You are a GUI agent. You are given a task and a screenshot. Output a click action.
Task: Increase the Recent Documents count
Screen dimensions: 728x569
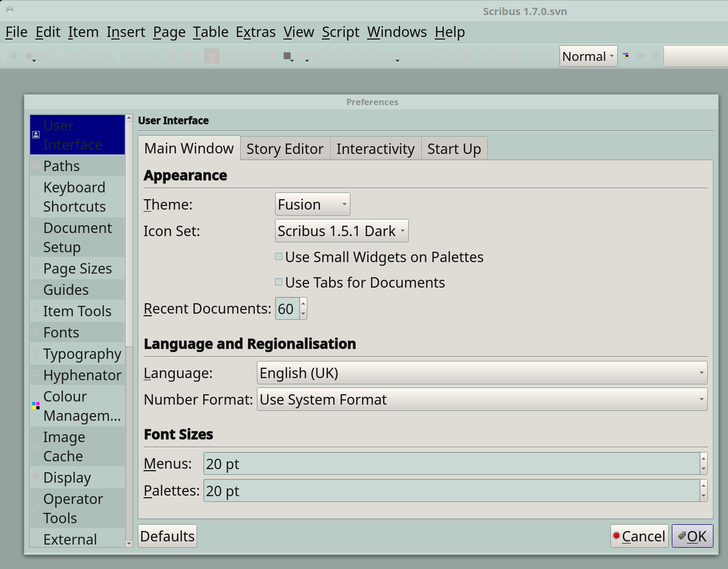(303, 304)
